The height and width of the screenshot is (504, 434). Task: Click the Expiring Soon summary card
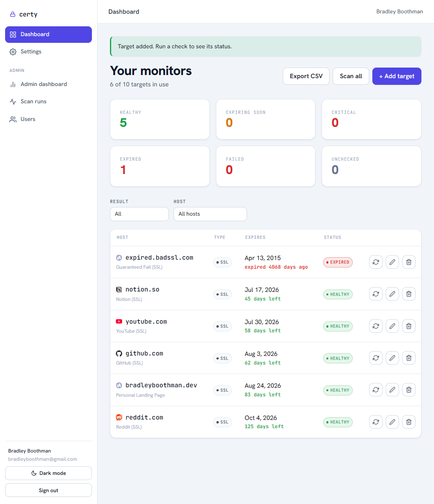(266, 119)
